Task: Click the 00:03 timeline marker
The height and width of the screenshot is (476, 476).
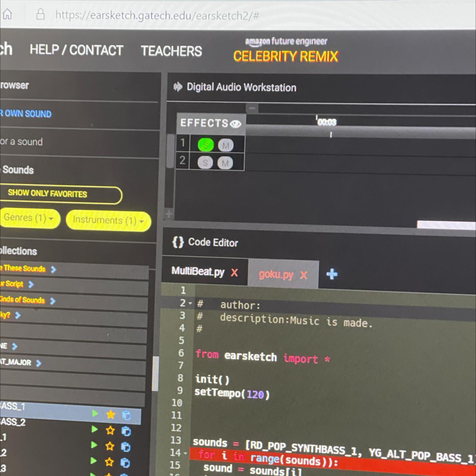Action: click(x=326, y=122)
